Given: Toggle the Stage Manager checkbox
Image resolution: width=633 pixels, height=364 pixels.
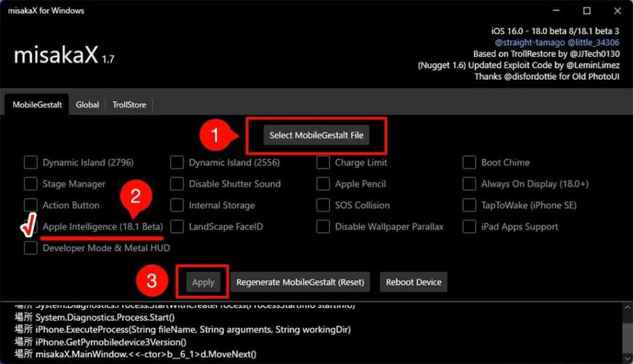Looking at the screenshot, I should [x=30, y=184].
